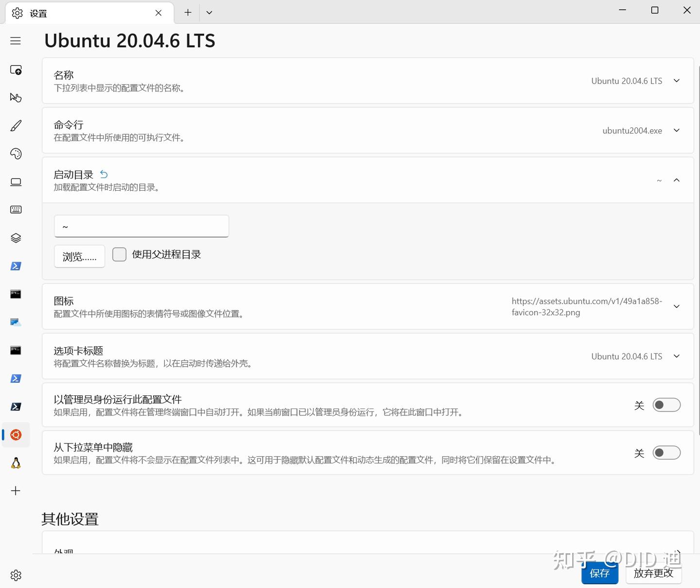Collapse the 启动目录 section
The width and height of the screenshot is (700, 588).
[677, 180]
